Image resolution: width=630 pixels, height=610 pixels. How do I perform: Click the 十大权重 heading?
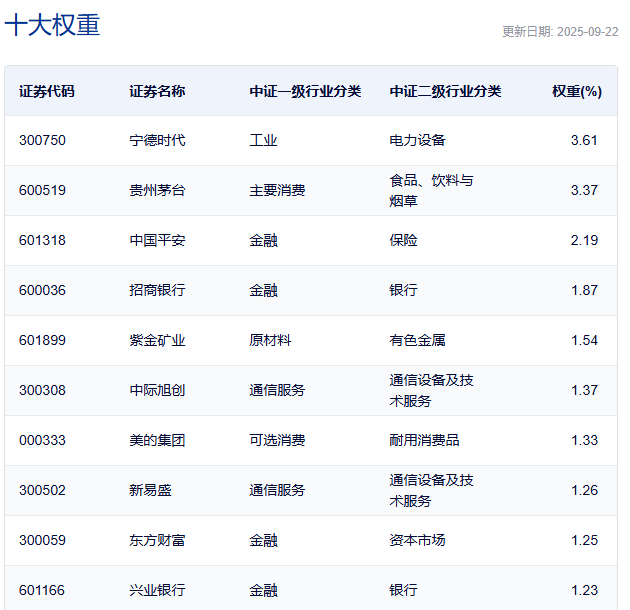pyautogui.click(x=52, y=25)
